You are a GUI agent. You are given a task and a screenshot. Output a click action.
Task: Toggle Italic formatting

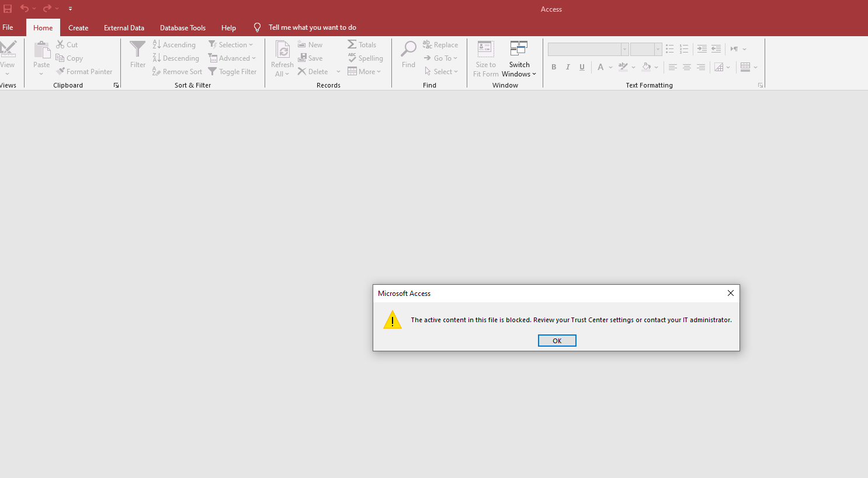pos(568,67)
